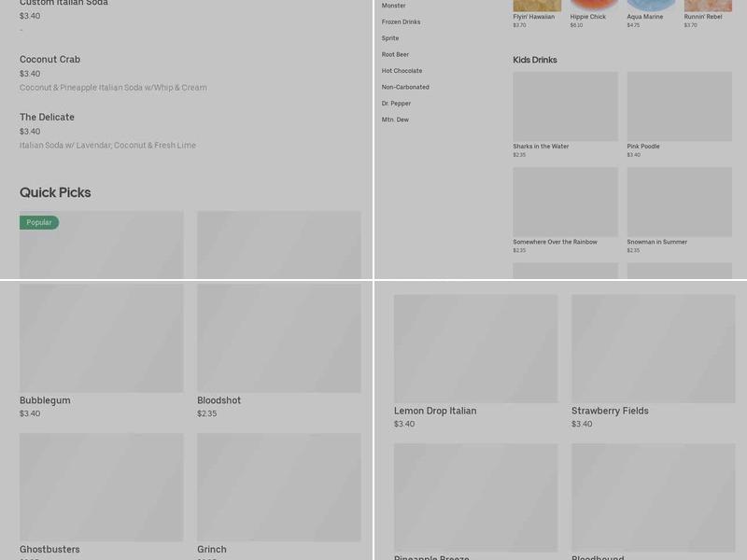
Task: Open the Mtn. Dew category
Action: point(395,119)
